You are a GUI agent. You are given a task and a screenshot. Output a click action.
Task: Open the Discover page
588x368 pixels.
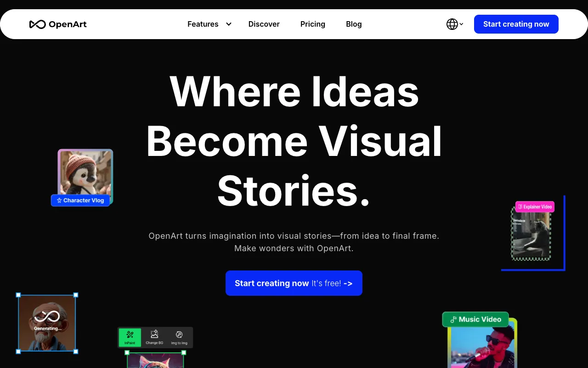pyautogui.click(x=264, y=24)
